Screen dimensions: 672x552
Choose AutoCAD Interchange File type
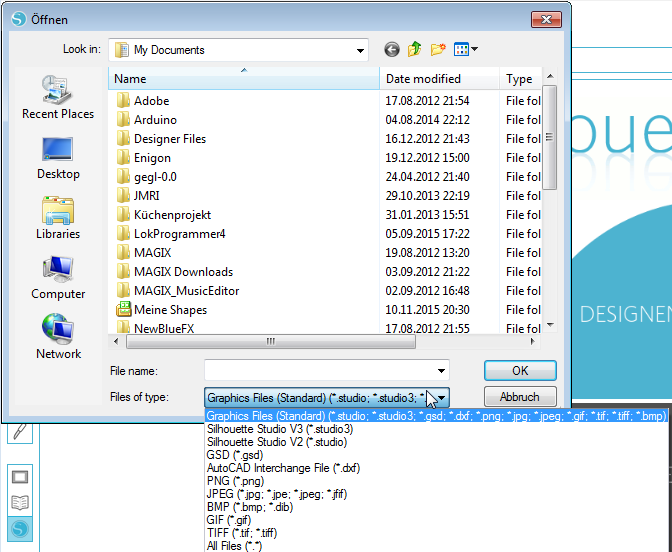[283, 468]
